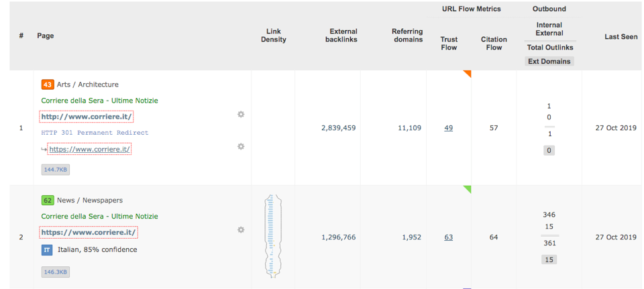Click the Ext Domains header label
644x289 pixels.
click(x=549, y=61)
